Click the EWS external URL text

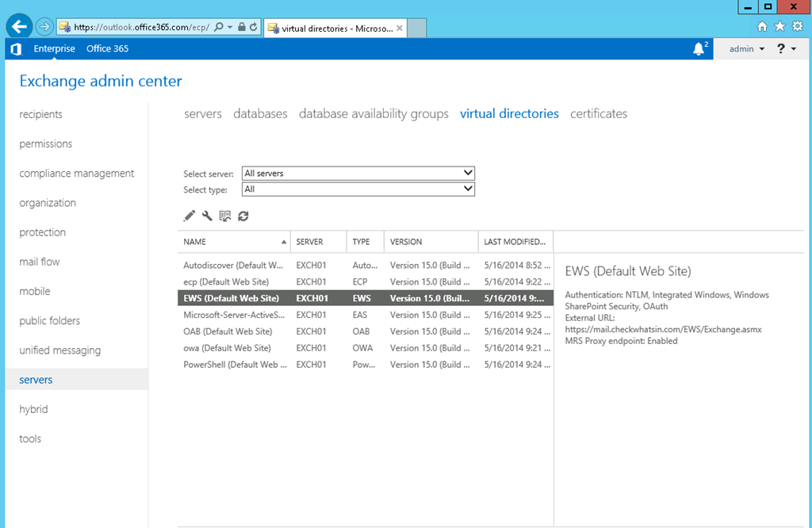click(664, 329)
